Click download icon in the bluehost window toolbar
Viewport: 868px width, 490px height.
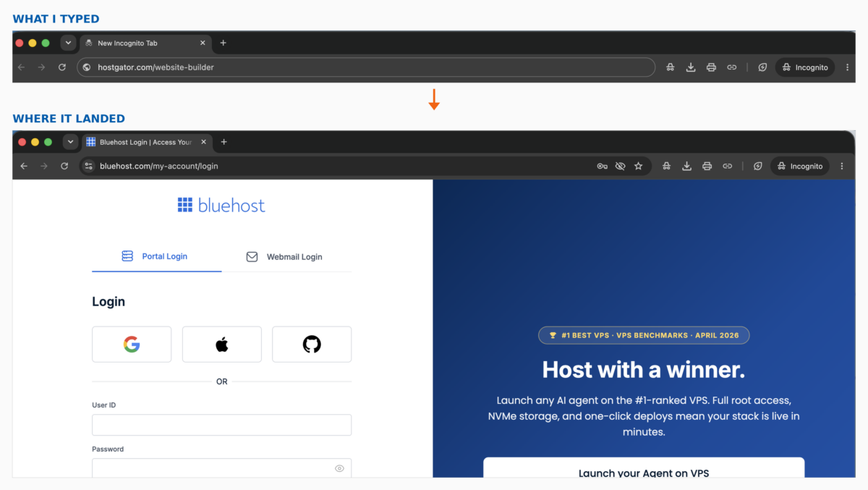(686, 166)
